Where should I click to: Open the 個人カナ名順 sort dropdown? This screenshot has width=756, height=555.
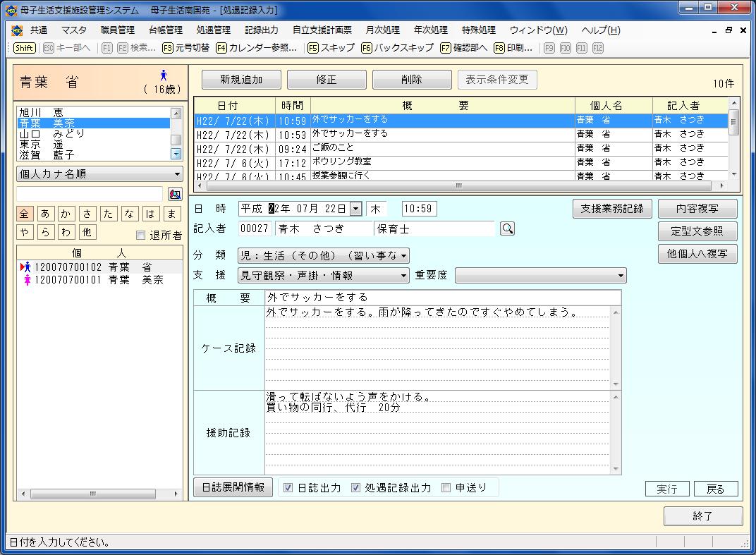(x=99, y=174)
